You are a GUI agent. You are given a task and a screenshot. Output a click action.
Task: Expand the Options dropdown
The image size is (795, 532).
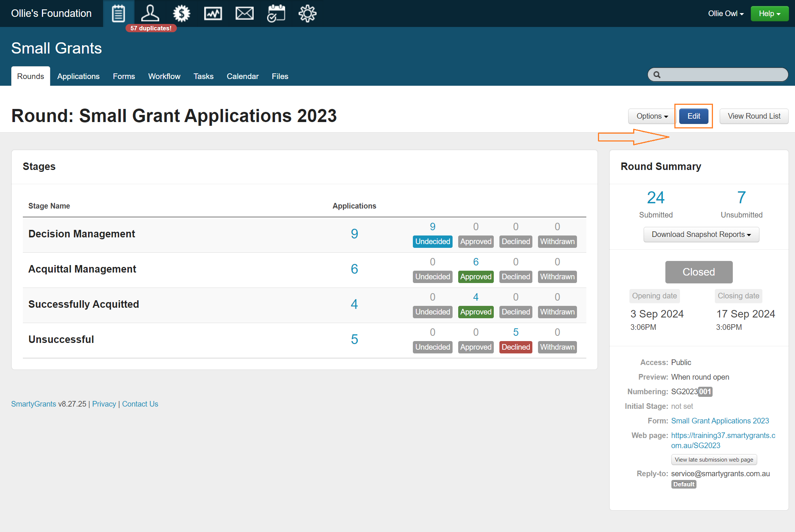point(652,116)
